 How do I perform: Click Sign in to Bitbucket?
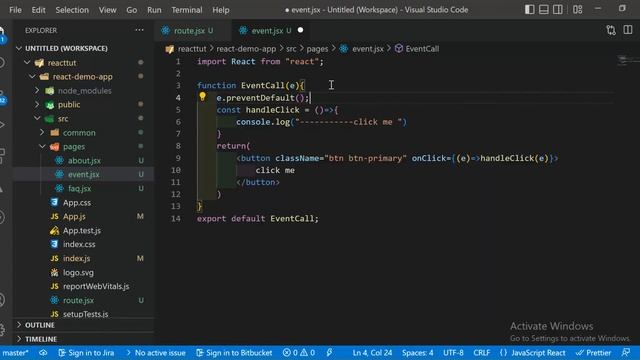click(234, 353)
